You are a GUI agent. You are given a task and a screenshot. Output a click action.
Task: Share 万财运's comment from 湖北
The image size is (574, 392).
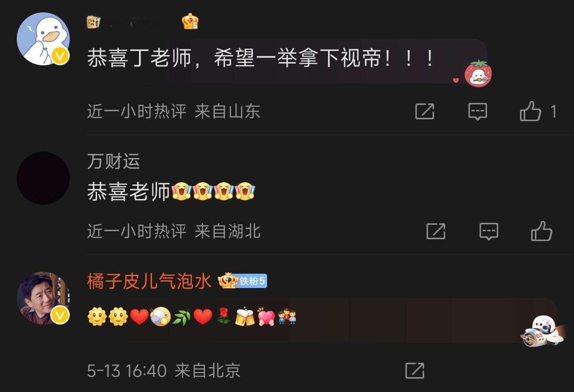[x=436, y=231]
